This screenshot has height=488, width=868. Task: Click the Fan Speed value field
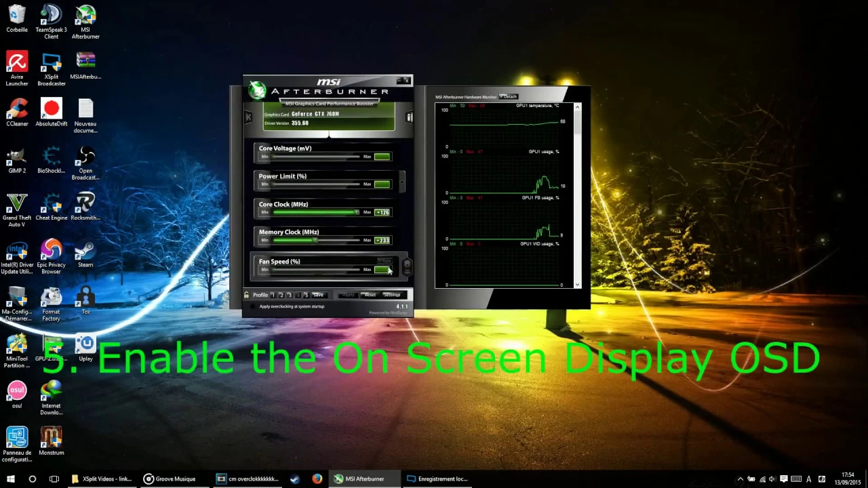point(382,269)
